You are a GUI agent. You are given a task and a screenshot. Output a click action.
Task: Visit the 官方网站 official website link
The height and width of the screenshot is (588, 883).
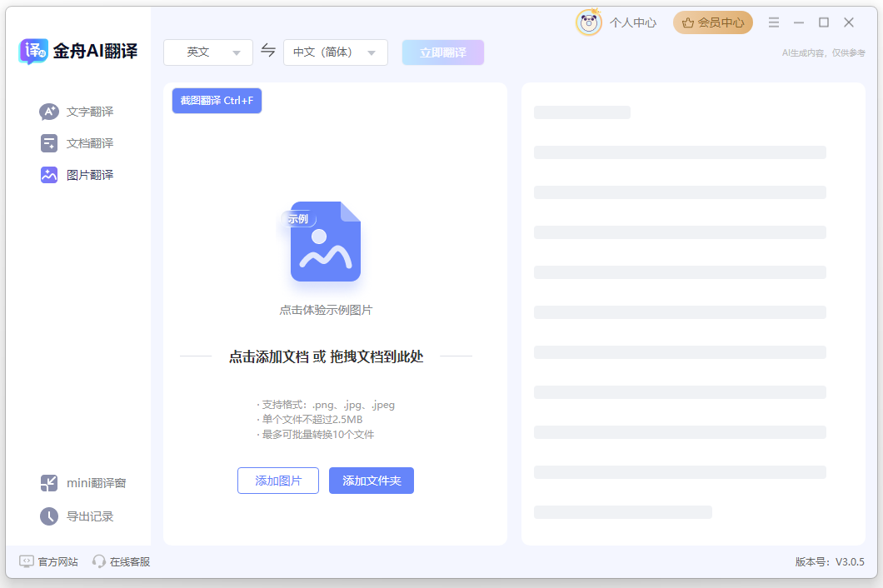[48, 561]
